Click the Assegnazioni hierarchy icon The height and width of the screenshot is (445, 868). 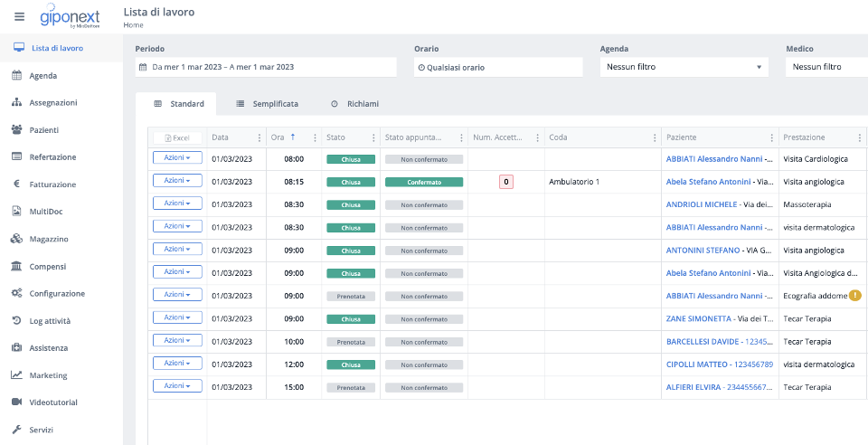[x=16, y=102]
